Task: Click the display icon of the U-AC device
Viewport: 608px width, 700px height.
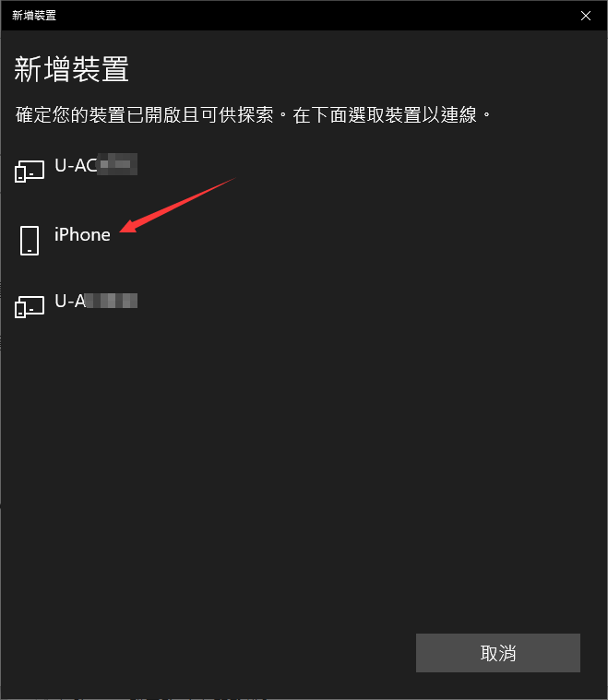Action: click(x=30, y=172)
